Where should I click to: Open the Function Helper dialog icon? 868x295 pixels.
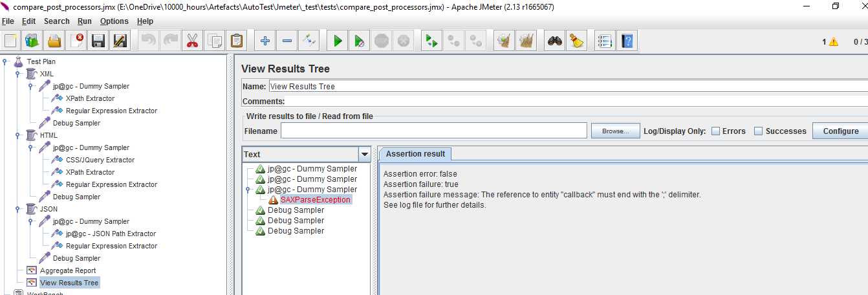click(605, 41)
